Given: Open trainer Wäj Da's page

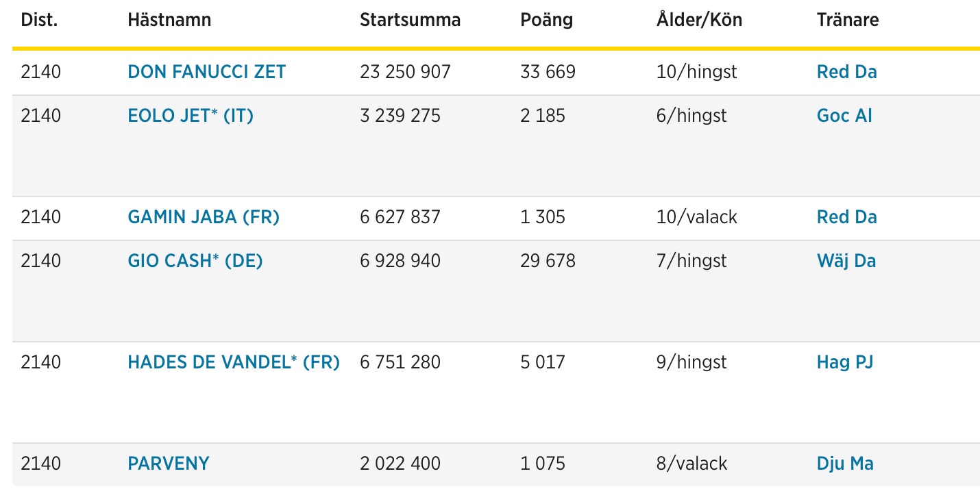Looking at the screenshot, I should (x=846, y=261).
